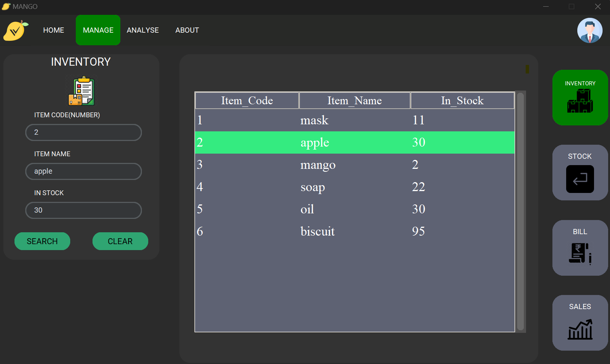The image size is (610, 364).
Task: Open the INVENTORY panel from the right sidebar
Action: point(580,98)
